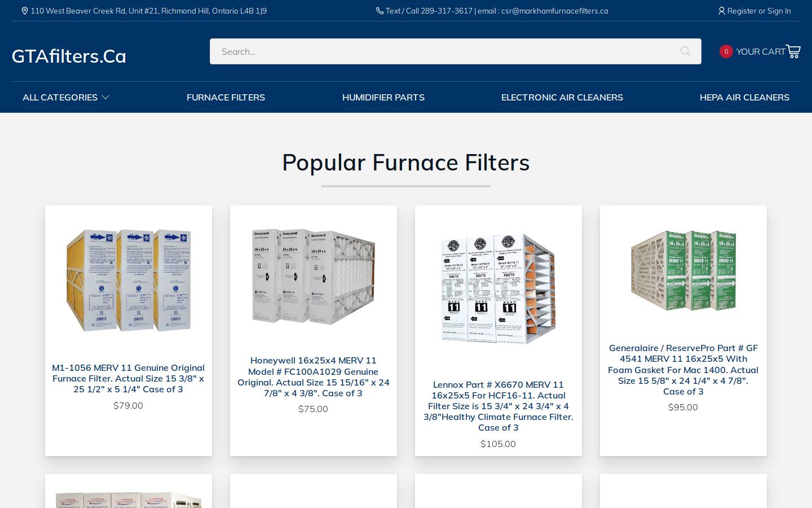Open the Lennox X6670 filter product image
Viewport: 812px width, 508px height.
point(498,288)
